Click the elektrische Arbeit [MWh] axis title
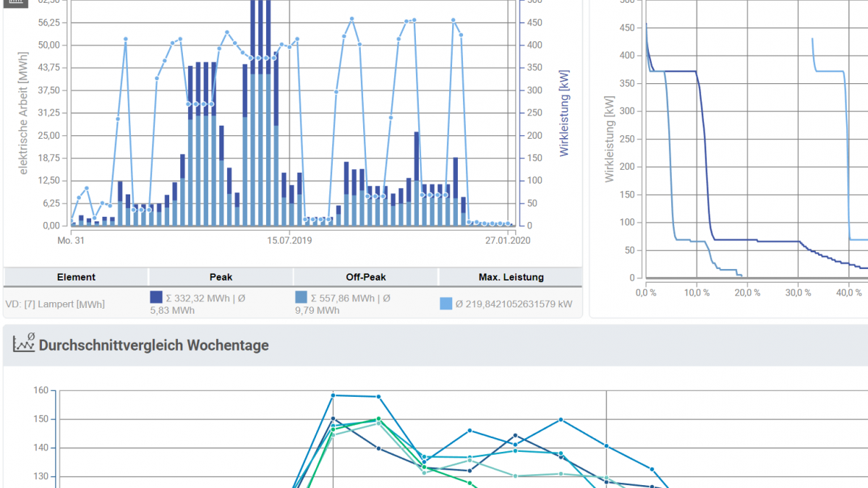 tap(24, 118)
